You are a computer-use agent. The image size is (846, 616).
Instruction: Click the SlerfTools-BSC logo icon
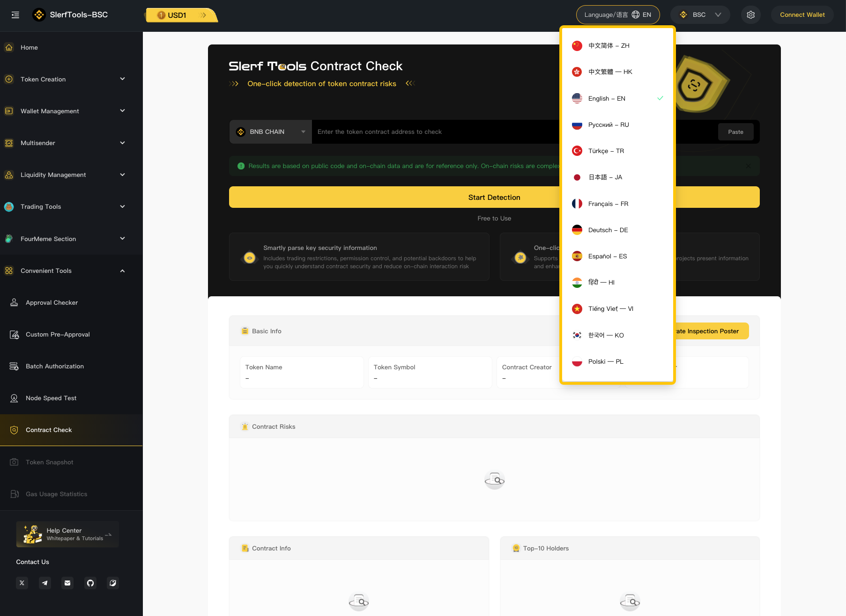[39, 15]
